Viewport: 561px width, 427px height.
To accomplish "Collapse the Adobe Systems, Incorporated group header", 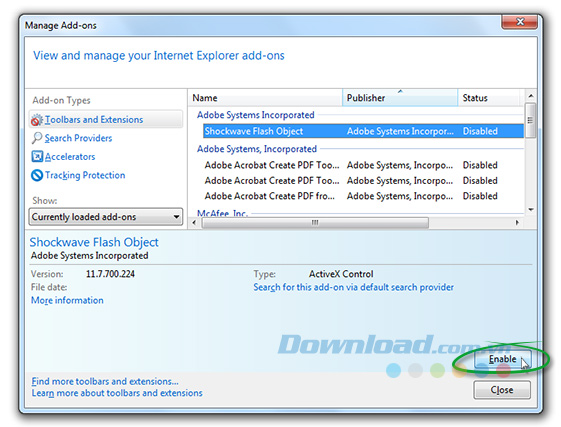I will (257, 149).
